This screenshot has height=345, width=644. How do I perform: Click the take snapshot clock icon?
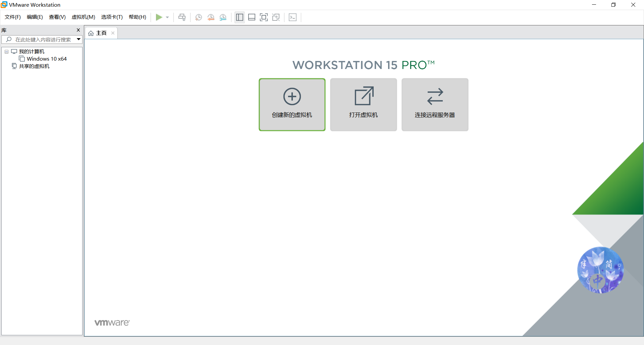point(199,17)
